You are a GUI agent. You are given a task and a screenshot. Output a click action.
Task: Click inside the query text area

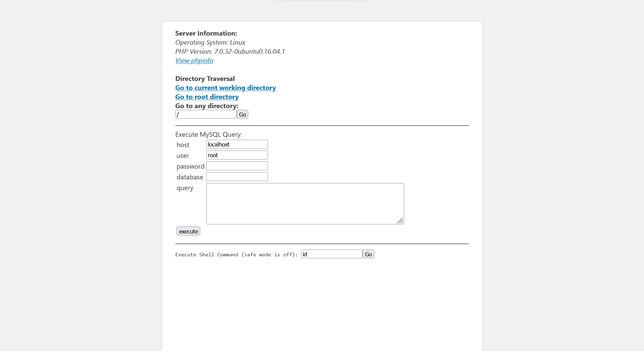[x=305, y=204]
